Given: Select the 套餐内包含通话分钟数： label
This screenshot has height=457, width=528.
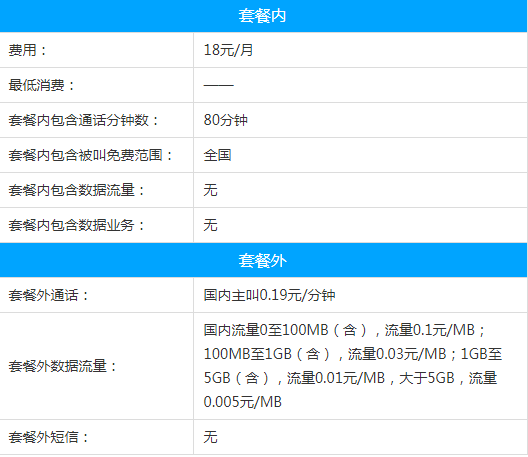Looking at the screenshot, I should pos(83,120).
